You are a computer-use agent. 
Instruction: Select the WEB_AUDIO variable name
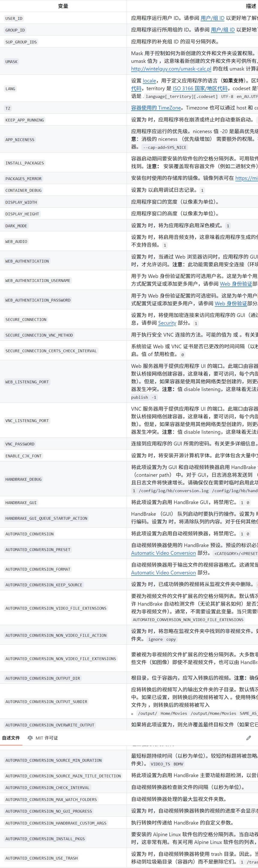click(16, 241)
